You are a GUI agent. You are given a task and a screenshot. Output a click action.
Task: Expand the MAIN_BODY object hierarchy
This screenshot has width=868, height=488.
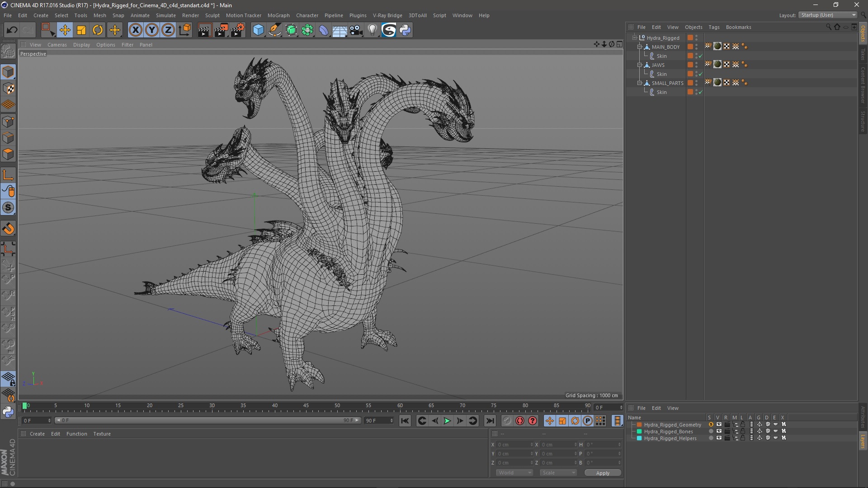(639, 47)
